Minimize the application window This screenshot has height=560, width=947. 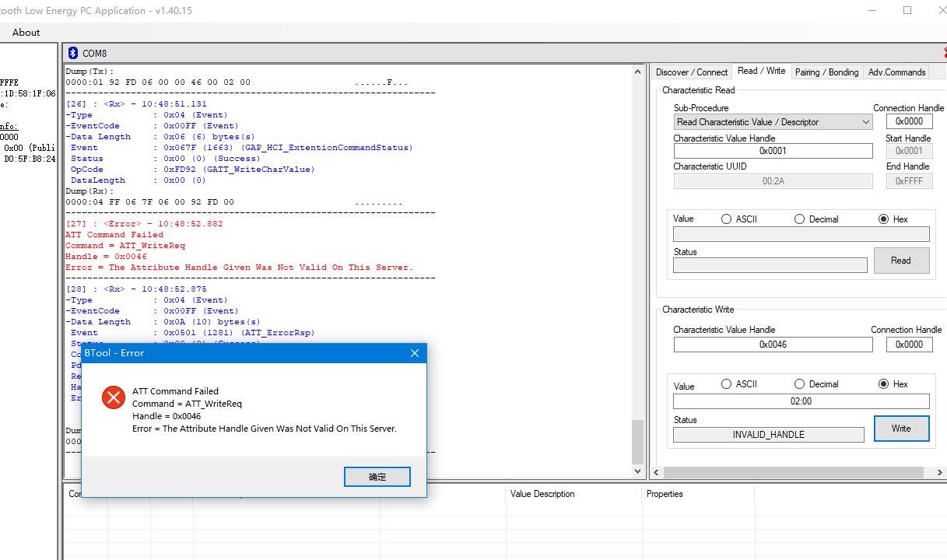[x=873, y=10]
